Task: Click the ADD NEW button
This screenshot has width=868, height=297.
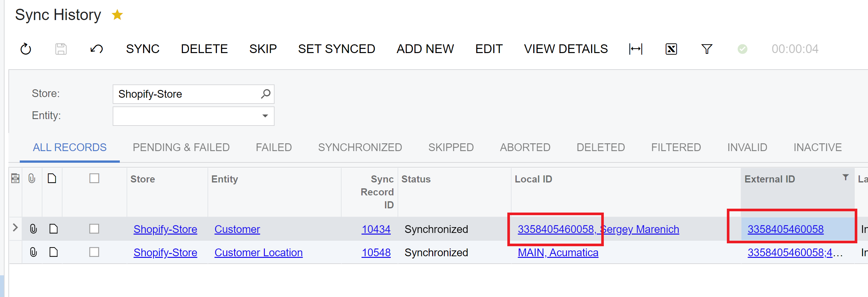Action: click(x=425, y=49)
